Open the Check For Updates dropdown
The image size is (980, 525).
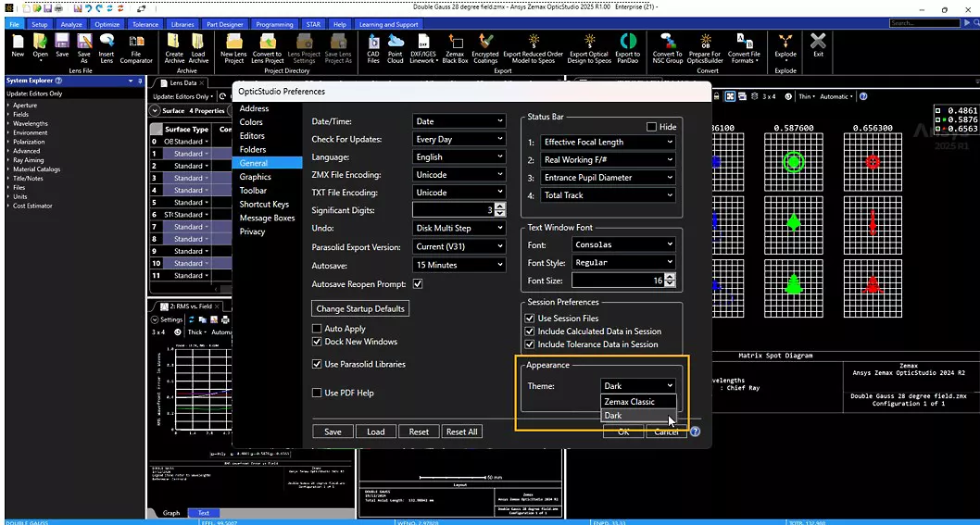tap(459, 140)
